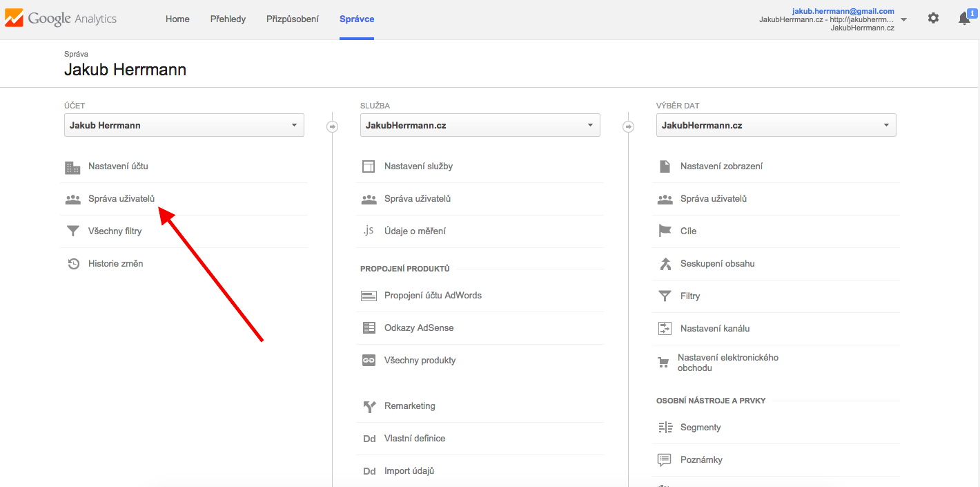
Task: Click the chain-link icon for Všechny produkty
Action: [x=369, y=361]
